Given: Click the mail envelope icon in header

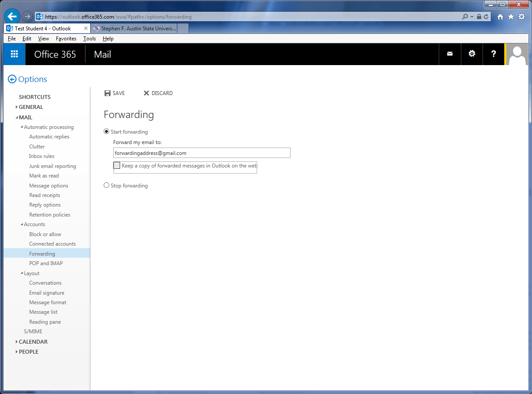Looking at the screenshot, I should click(450, 54).
